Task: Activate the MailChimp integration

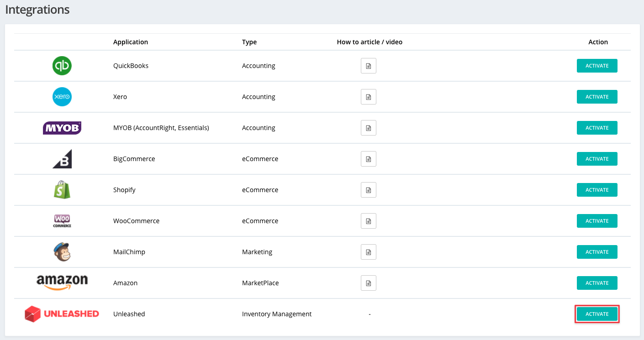Action: [x=597, y=252]
